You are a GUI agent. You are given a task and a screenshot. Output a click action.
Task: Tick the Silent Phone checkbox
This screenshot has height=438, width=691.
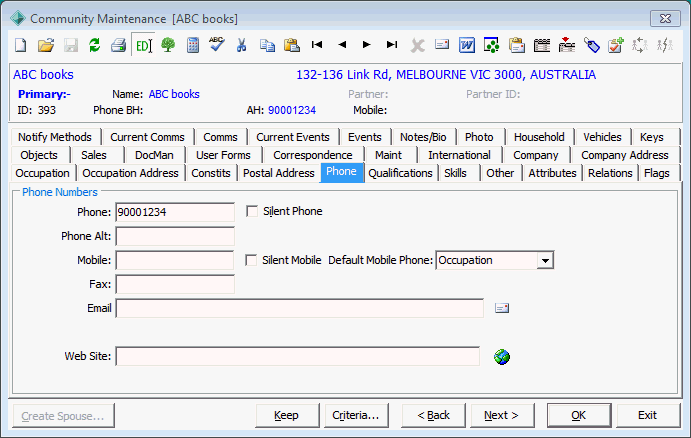coord(252,212)
